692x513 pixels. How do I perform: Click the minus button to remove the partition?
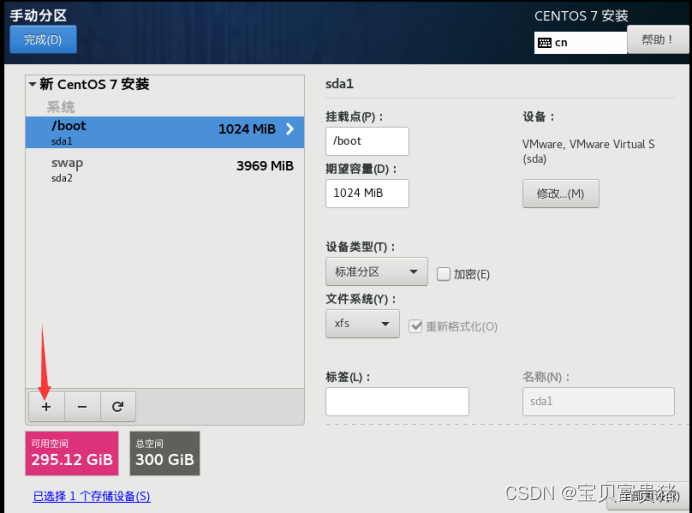click(82, 407)
